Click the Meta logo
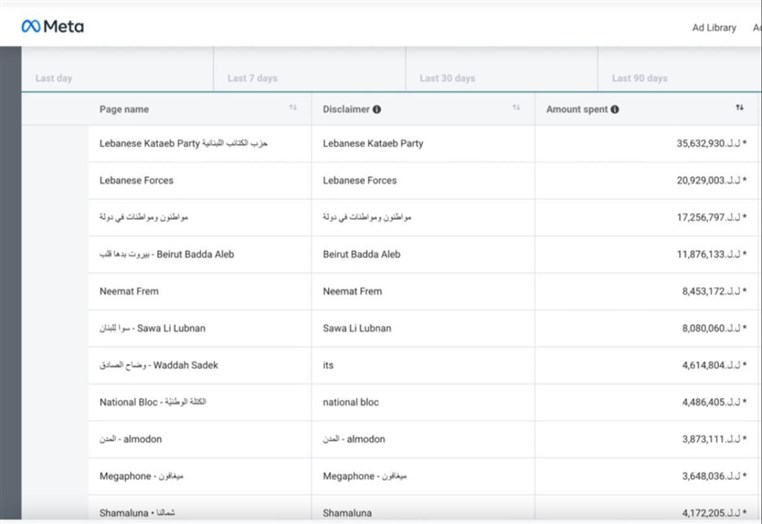 coord(52,27)
